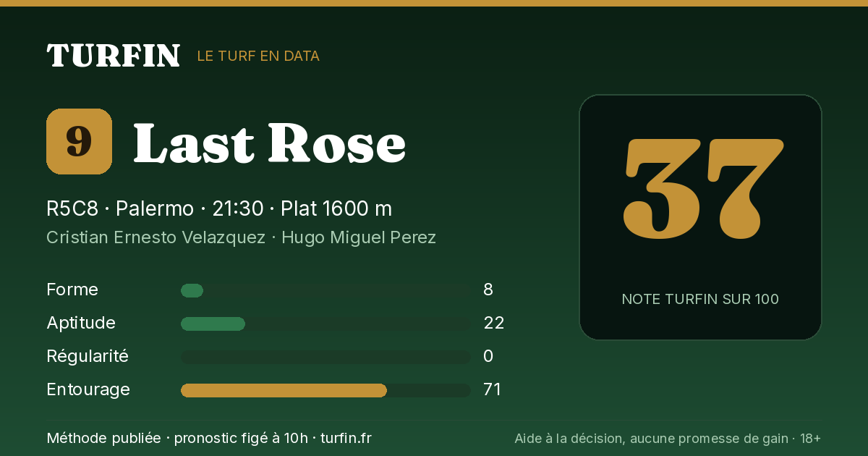Screen dimensions: 868x456
Task: Click the 'Entourage' label
Action: (88, 389)
